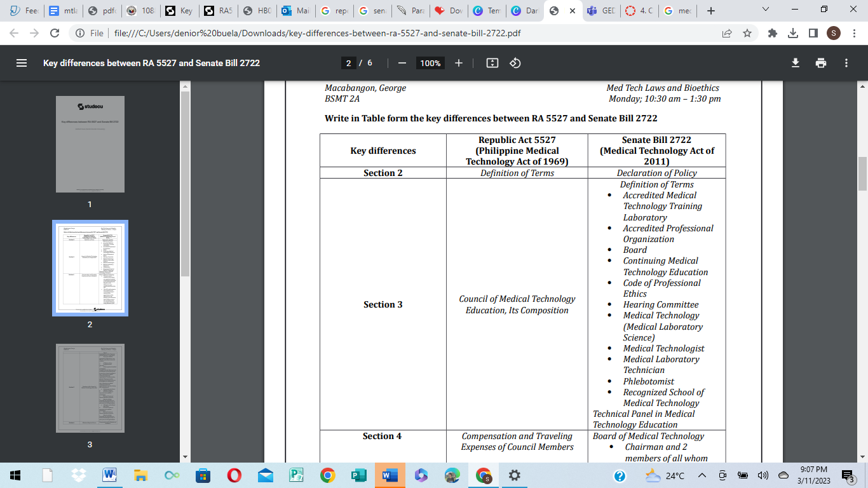868x488 pixels.
Task: Open Dropbox from the taskbar
Action: point(79,475)
